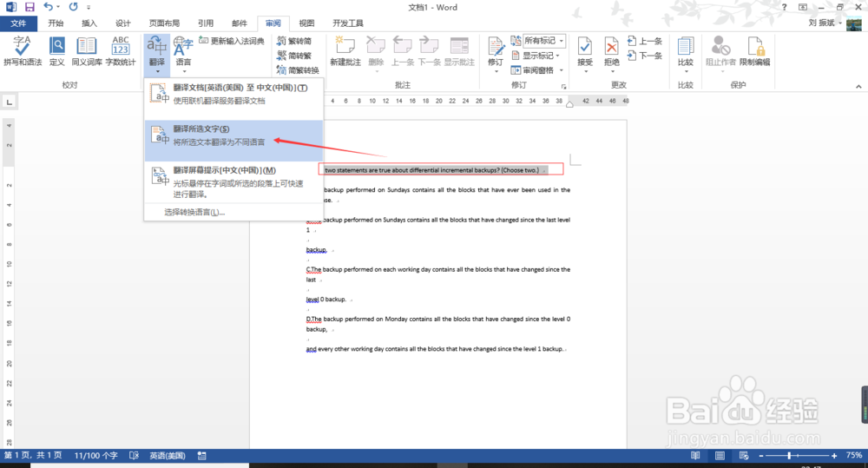This screenshot has height=468, width=868.
Task: Switch to the Home (开始) tab
Action: (x=56, y=23)
